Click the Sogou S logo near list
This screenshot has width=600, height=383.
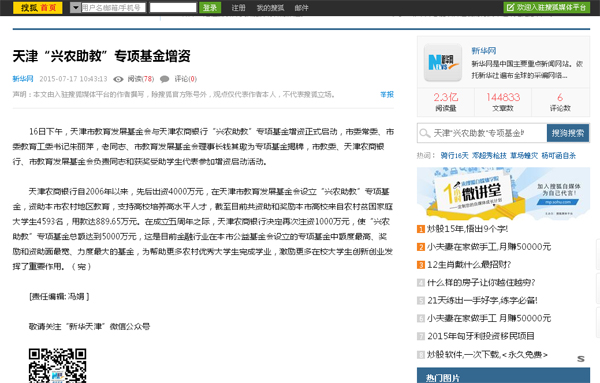tap(581, 359)
